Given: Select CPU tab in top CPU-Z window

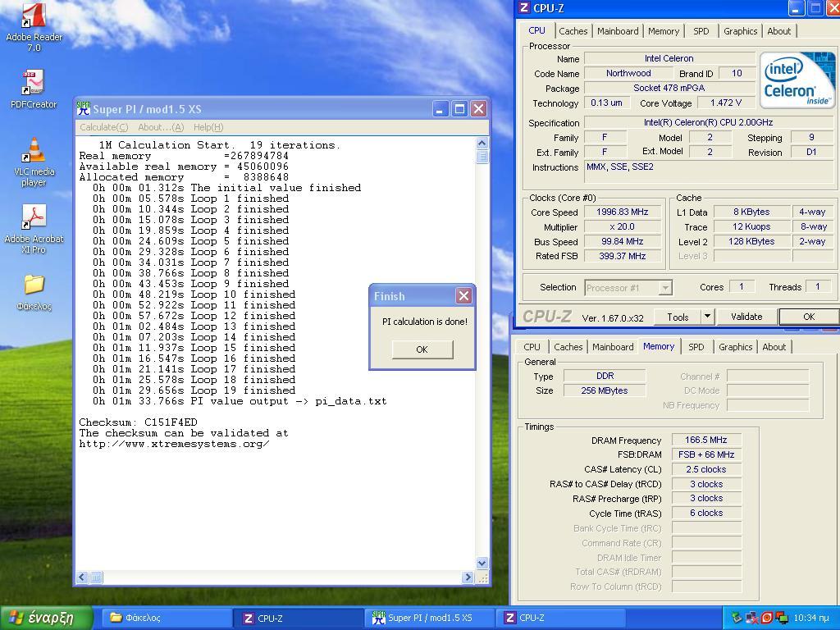Looking at the screenshot, I should point(536,30).
